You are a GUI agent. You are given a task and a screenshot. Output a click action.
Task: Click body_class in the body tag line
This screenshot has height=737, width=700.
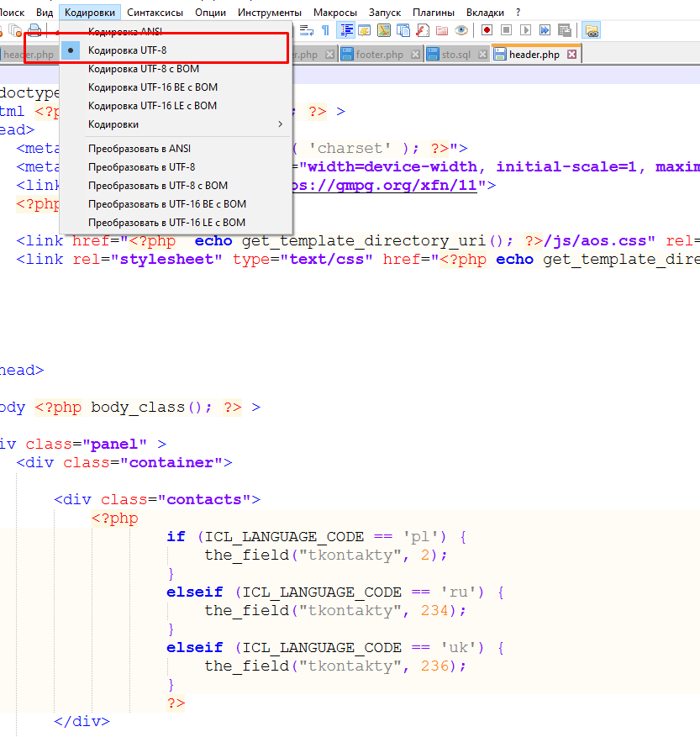tap(138, 407)
